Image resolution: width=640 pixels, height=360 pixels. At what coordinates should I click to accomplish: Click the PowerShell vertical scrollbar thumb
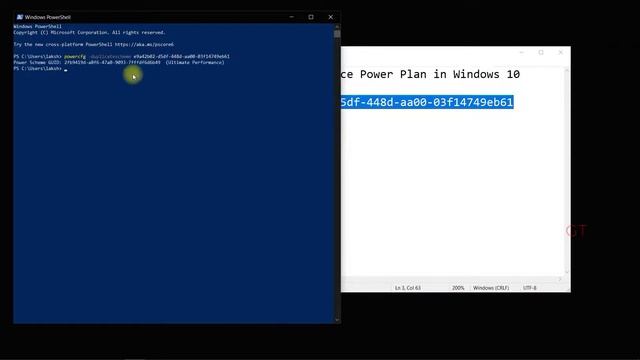(x=337, y=34)
